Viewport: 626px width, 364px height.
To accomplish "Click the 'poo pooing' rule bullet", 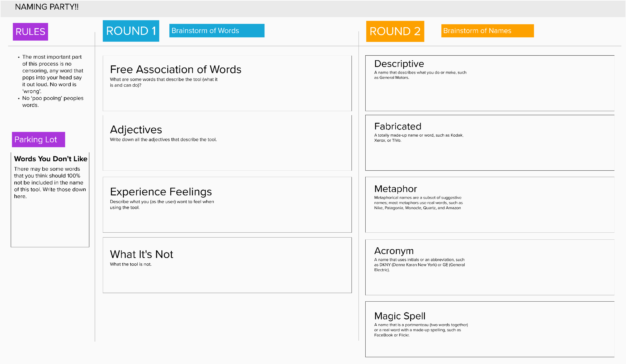I will tap(53, 101).
